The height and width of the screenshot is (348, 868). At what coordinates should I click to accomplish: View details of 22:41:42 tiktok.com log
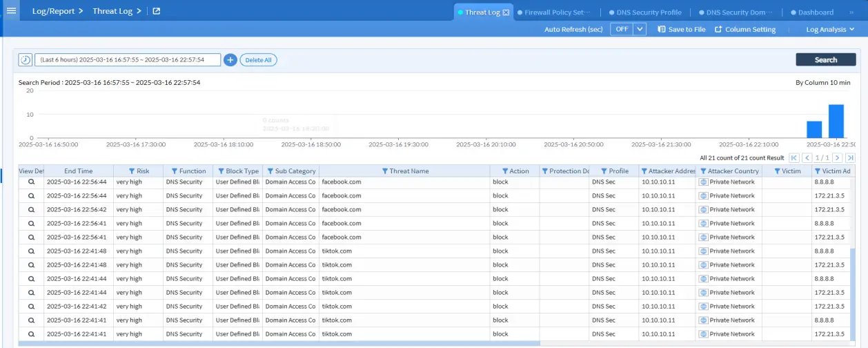point(31,307)
